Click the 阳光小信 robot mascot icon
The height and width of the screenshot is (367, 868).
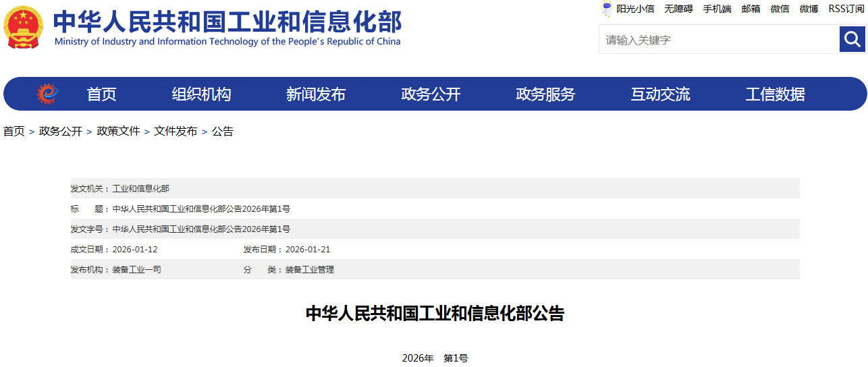(x=606, y=9)
